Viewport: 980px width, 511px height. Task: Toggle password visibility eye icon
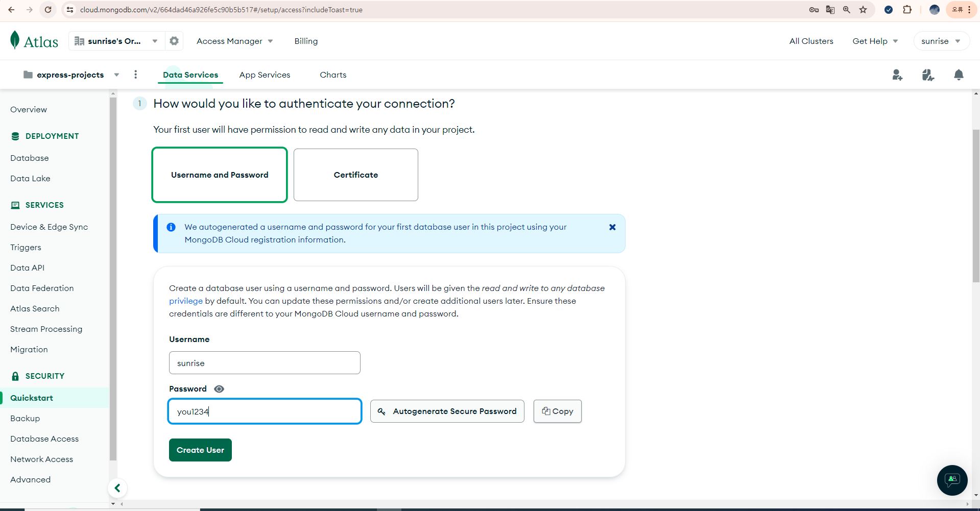pyautogui.click(x=219, y=389)
